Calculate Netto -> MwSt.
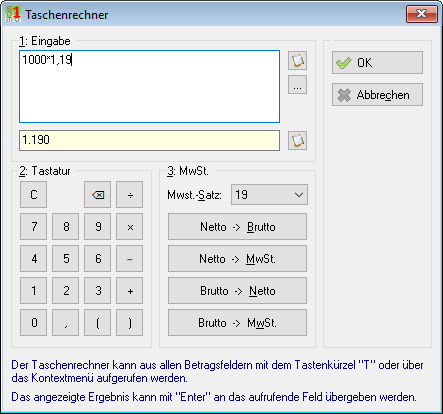 point(237,259)
